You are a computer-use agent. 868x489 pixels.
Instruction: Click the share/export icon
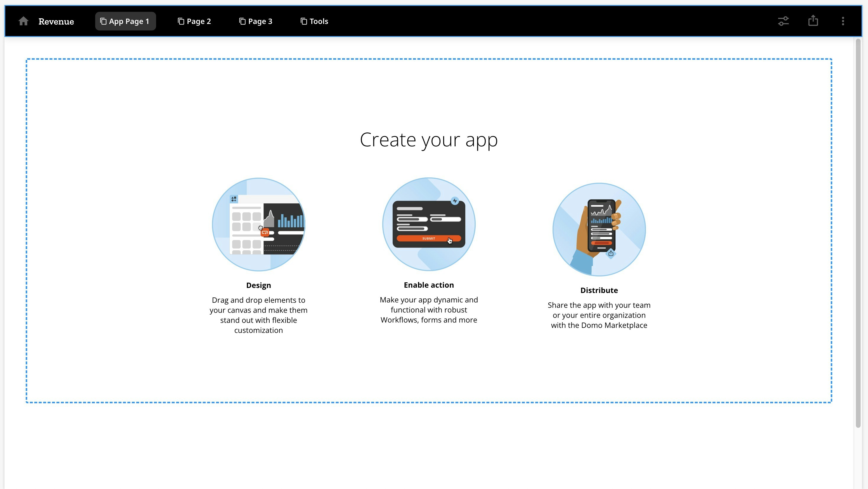click(813, 21)
